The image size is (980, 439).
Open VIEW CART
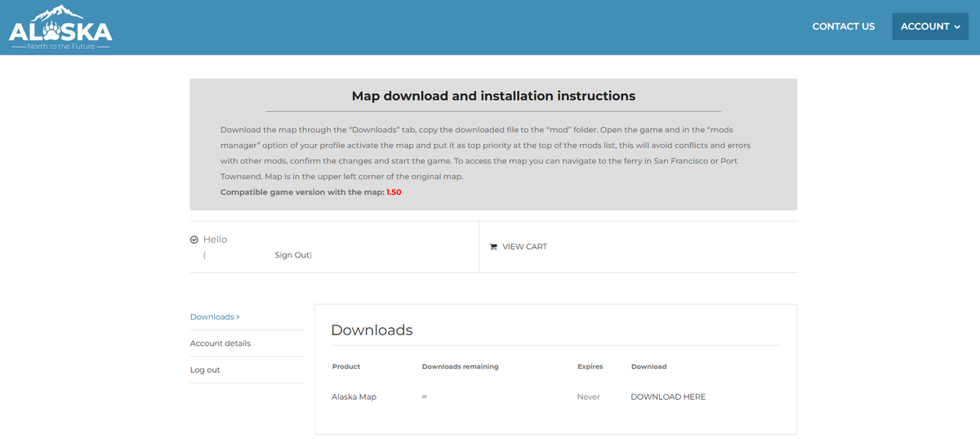[x=524, y=247]
